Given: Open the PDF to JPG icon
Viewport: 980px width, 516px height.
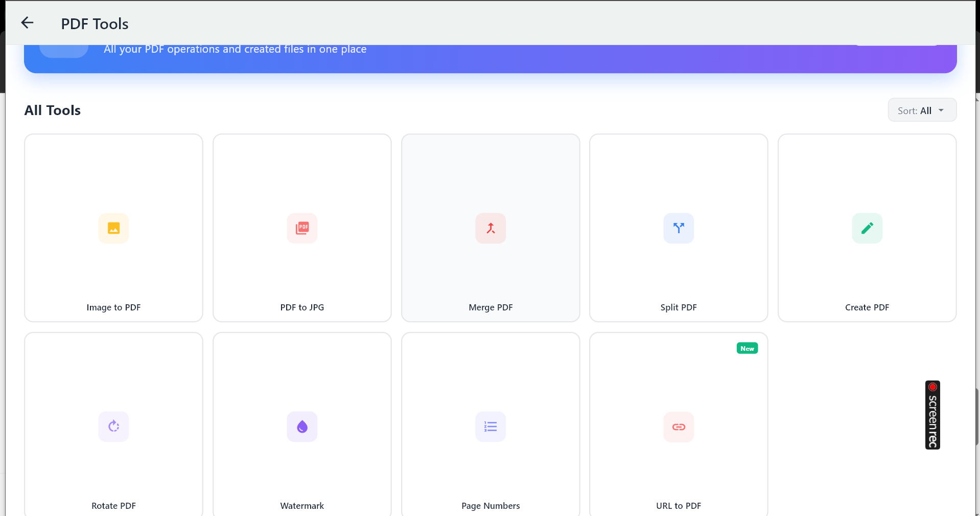Looking at the screenshot, I should (302, 228).
